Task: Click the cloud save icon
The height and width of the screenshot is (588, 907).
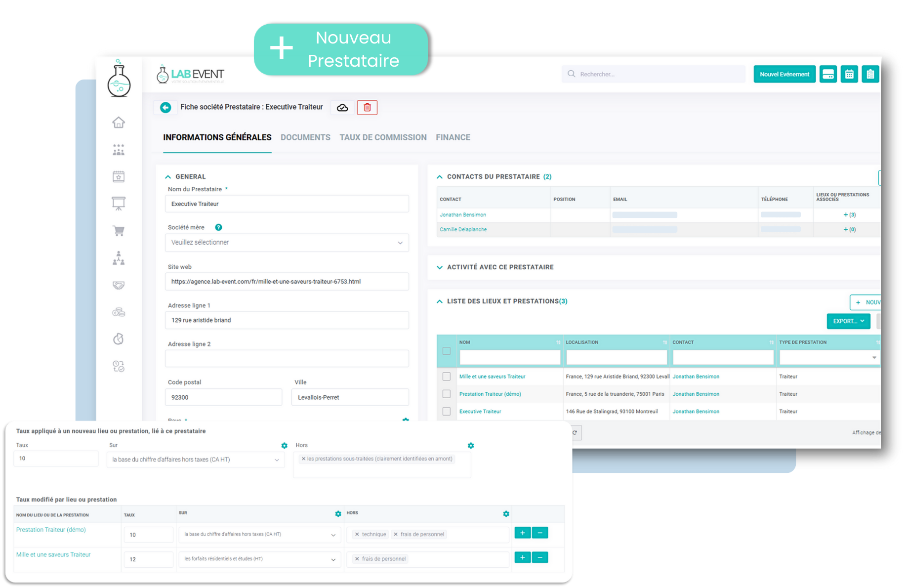Action: [x=342, y=108]
